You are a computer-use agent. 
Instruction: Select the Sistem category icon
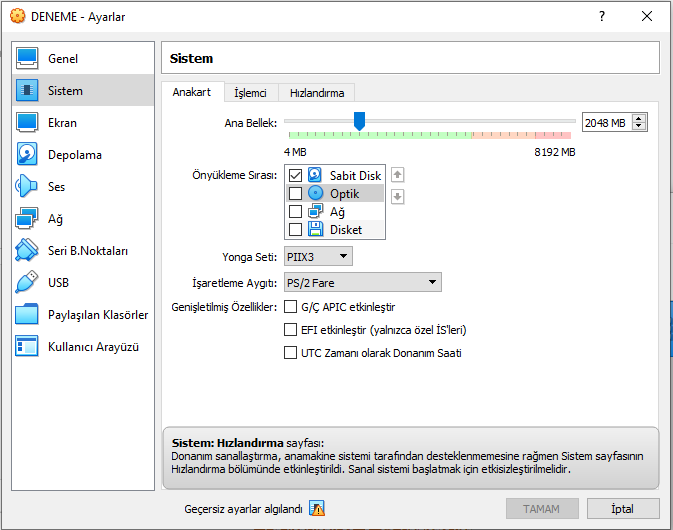27,90
